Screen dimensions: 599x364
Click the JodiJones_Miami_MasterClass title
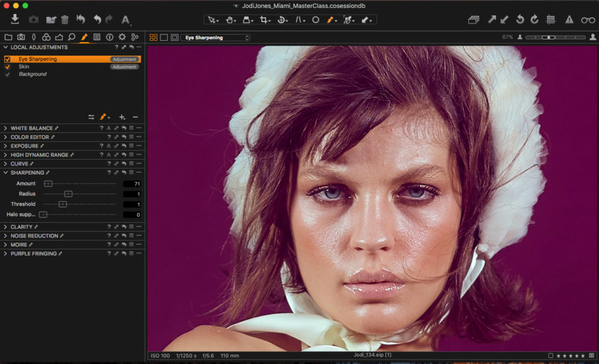click(299, 6)
